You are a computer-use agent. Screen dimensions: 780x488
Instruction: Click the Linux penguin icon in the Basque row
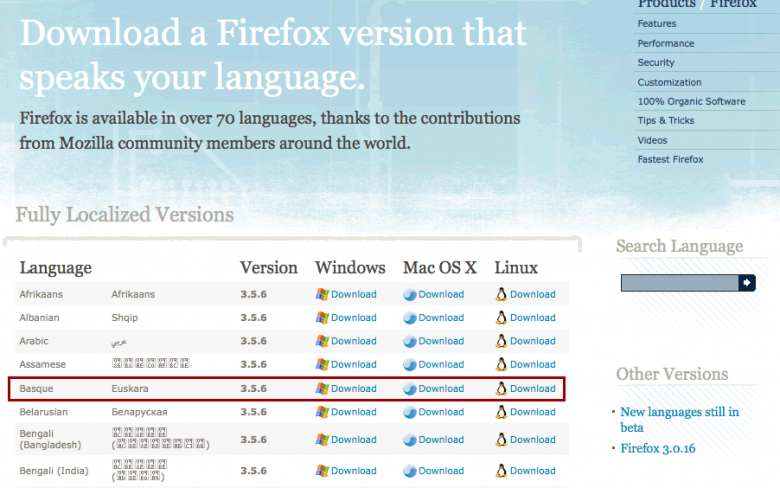click(x=501, y=389)
